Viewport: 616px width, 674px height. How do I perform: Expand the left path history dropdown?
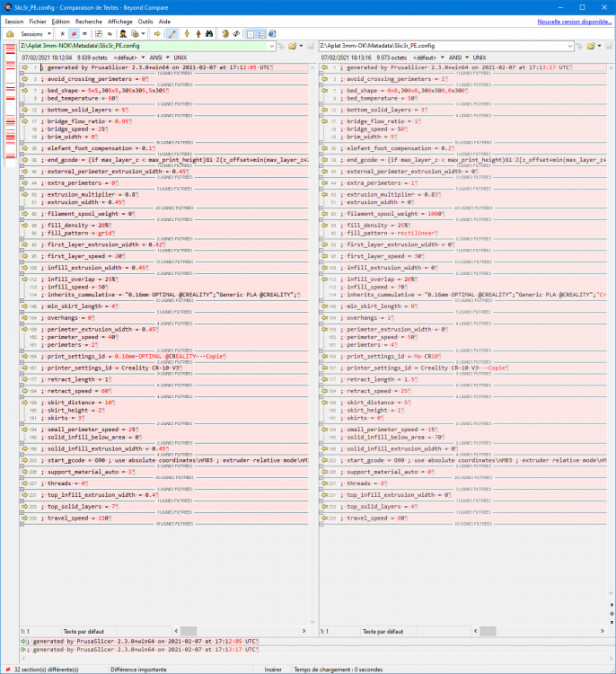point(271,46)
